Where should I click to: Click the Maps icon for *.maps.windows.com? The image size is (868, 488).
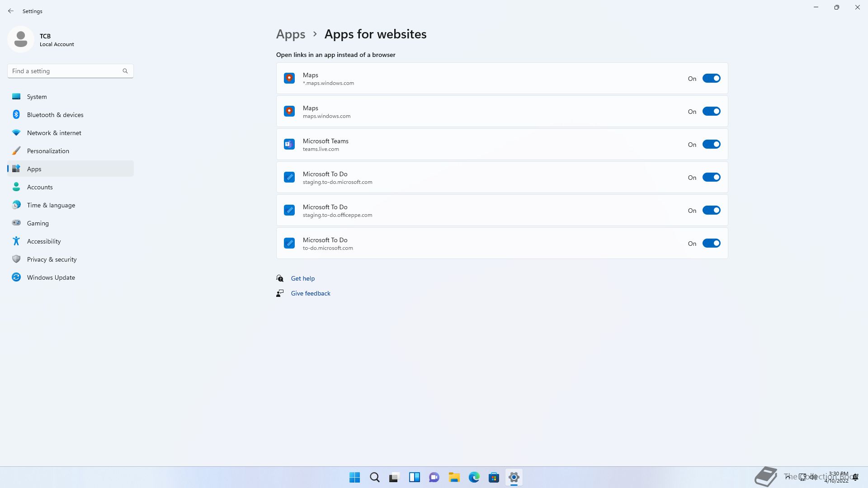pos(289,78)
